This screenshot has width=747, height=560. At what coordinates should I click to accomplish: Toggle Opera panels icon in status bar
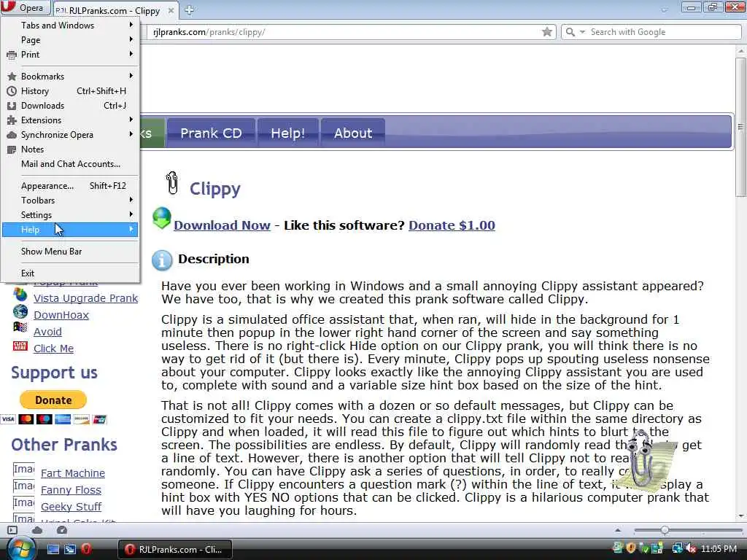(12, 530)
